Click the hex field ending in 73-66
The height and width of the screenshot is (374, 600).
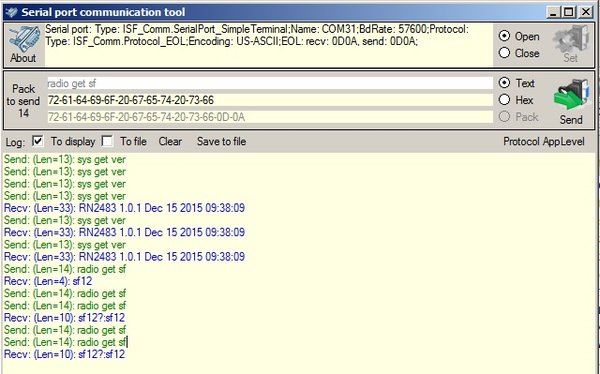(x=270, y=100)
